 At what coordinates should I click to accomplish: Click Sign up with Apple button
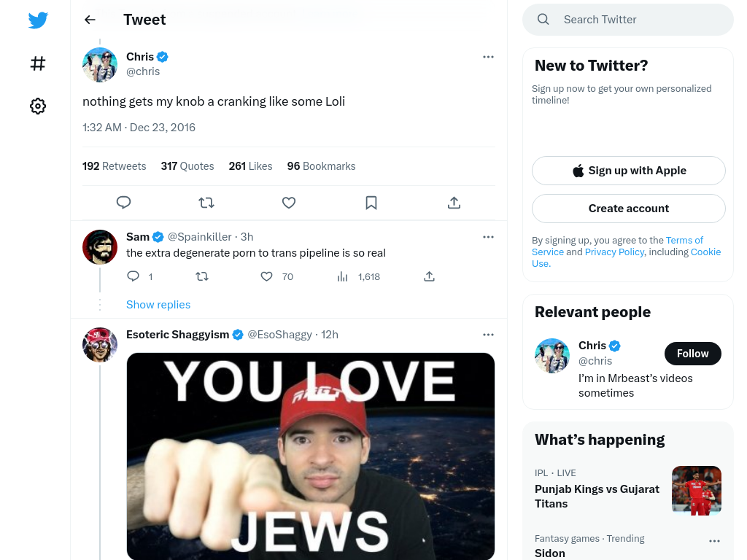(628, 171)
